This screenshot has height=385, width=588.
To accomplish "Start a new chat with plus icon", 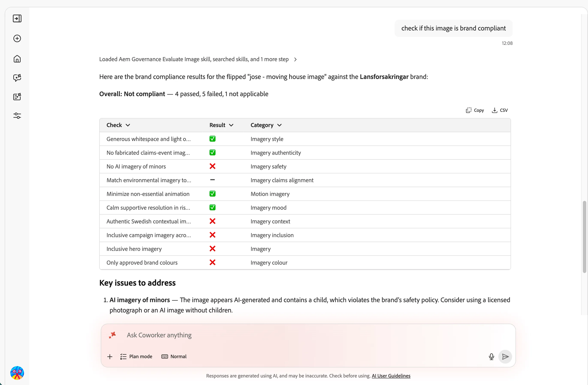I will point(17,39).
